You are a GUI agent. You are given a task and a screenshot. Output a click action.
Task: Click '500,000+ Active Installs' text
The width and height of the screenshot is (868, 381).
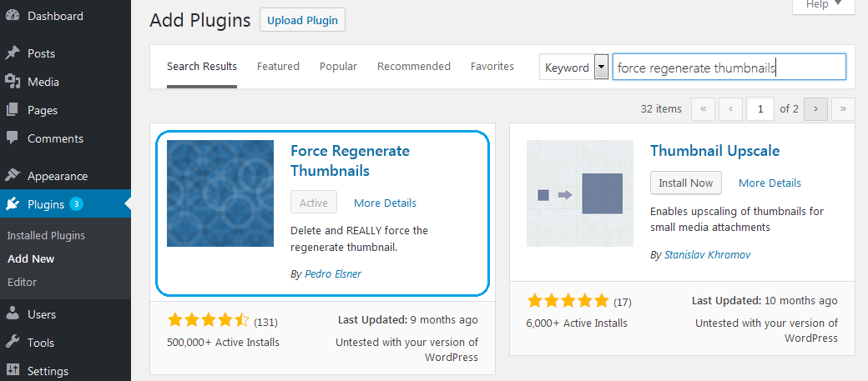click(x=223, y=343)
